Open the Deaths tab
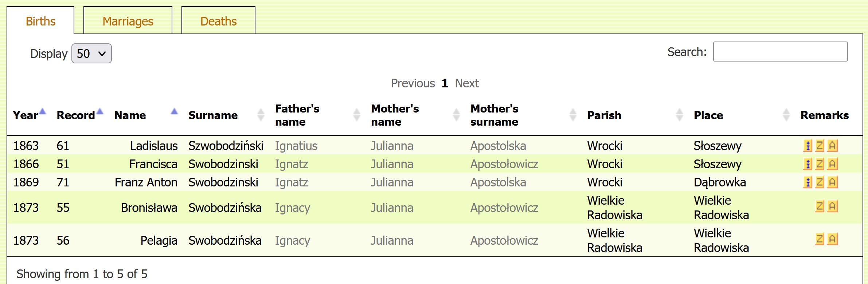Screen dimensions: 868x284 (218, 21)
